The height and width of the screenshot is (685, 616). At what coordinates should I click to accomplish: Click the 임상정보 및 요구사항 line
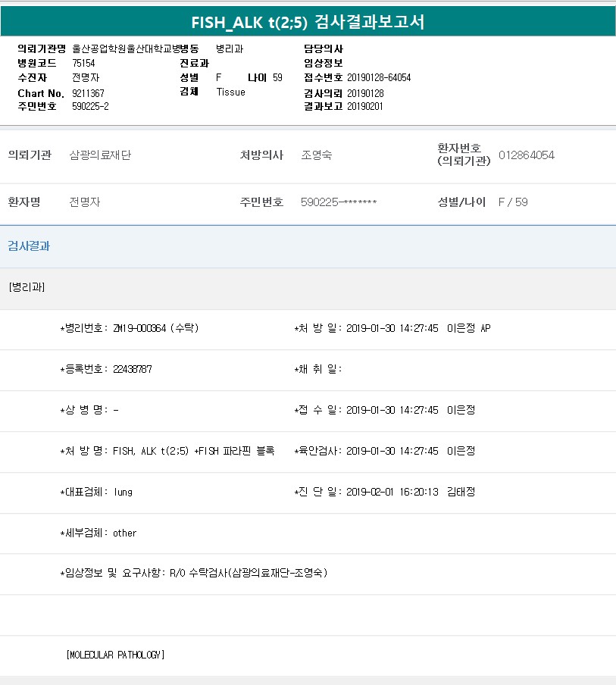tap(193, 574)
